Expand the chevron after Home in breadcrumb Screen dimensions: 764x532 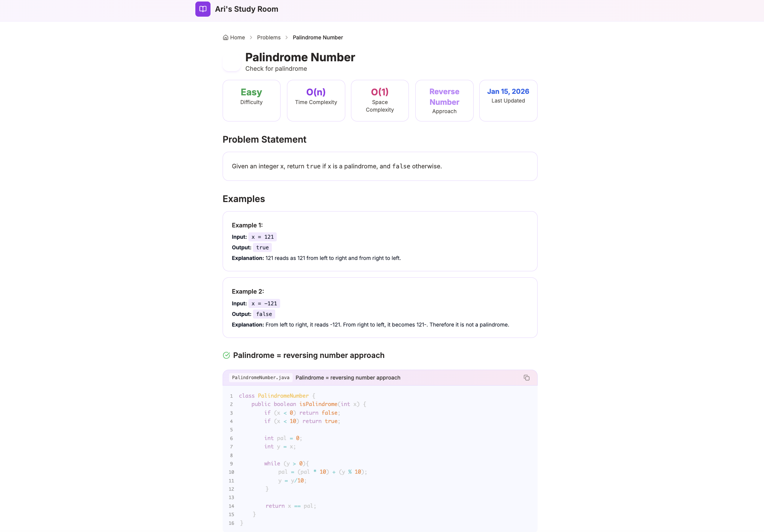coord(250,37)
